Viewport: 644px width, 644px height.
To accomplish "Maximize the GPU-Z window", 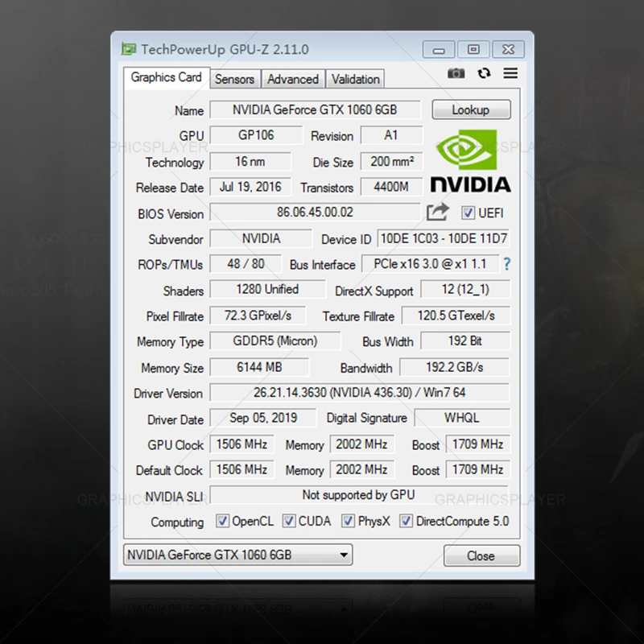I will tap(473, 50).
